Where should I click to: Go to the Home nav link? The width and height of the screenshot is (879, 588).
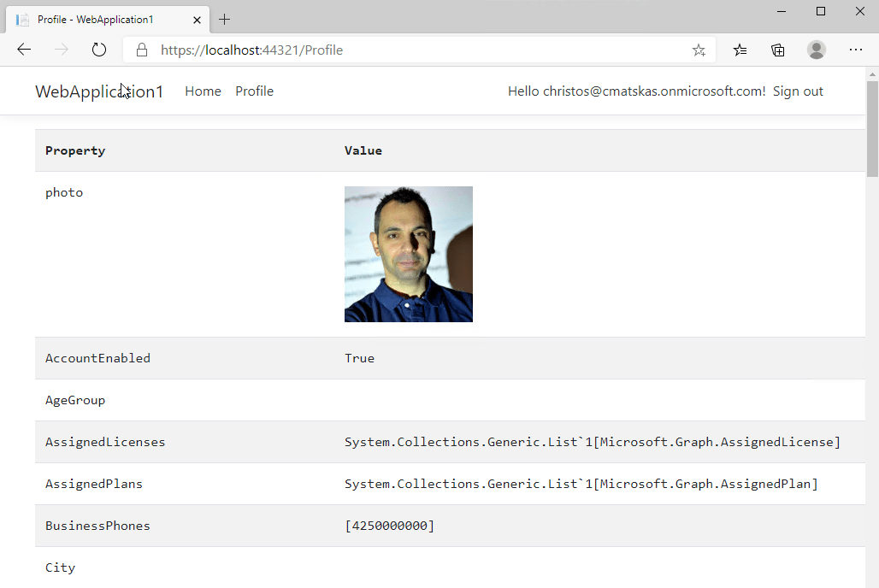[203, 91]
